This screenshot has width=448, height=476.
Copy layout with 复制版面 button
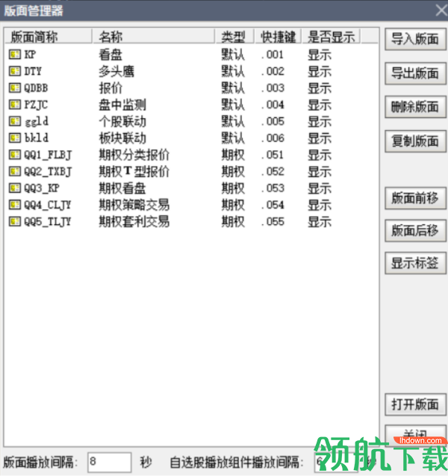tap(415, 141)
